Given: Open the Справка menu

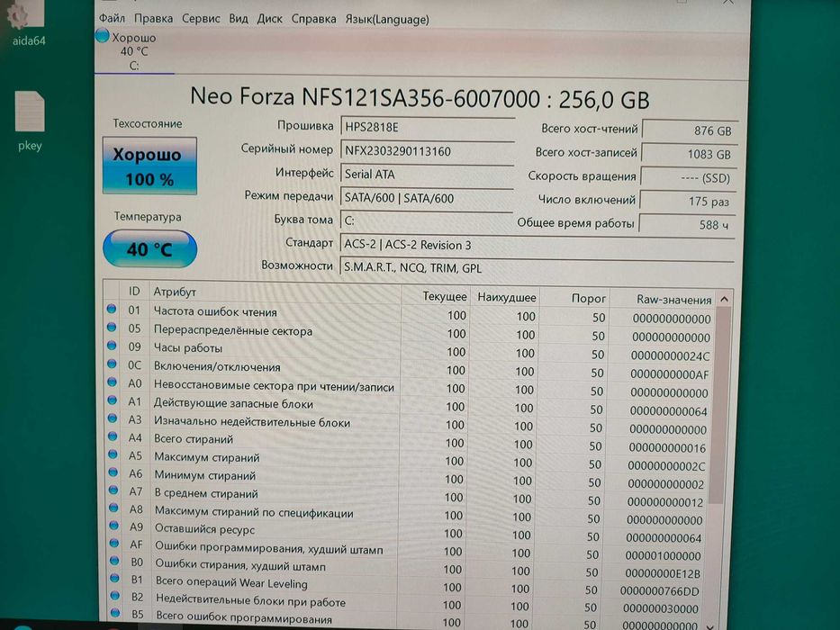Looking at the screenshot, I should pyautogui.click(x=314, y=19).
